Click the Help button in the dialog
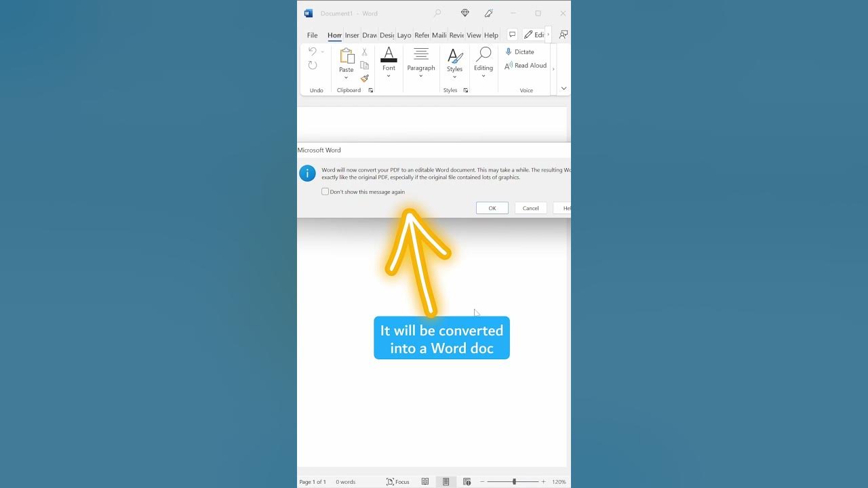This screenshot has width=868, height=488. click(x=562, y=208)
